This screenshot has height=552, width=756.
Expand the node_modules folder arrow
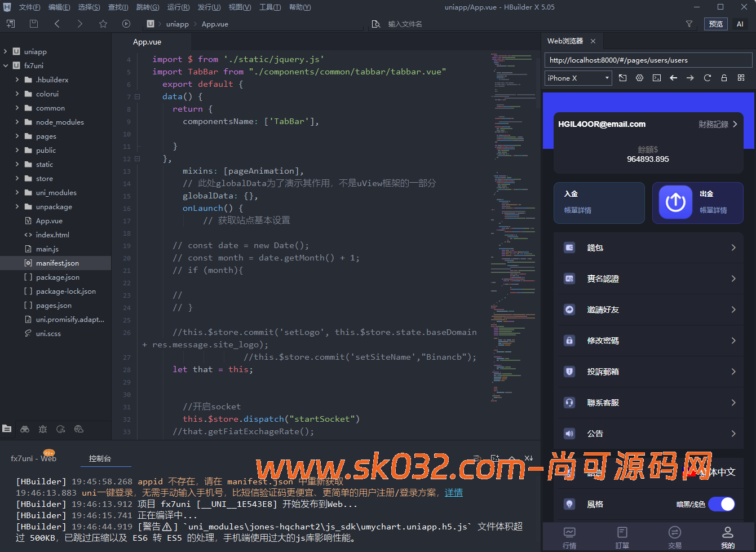(17, 122)
